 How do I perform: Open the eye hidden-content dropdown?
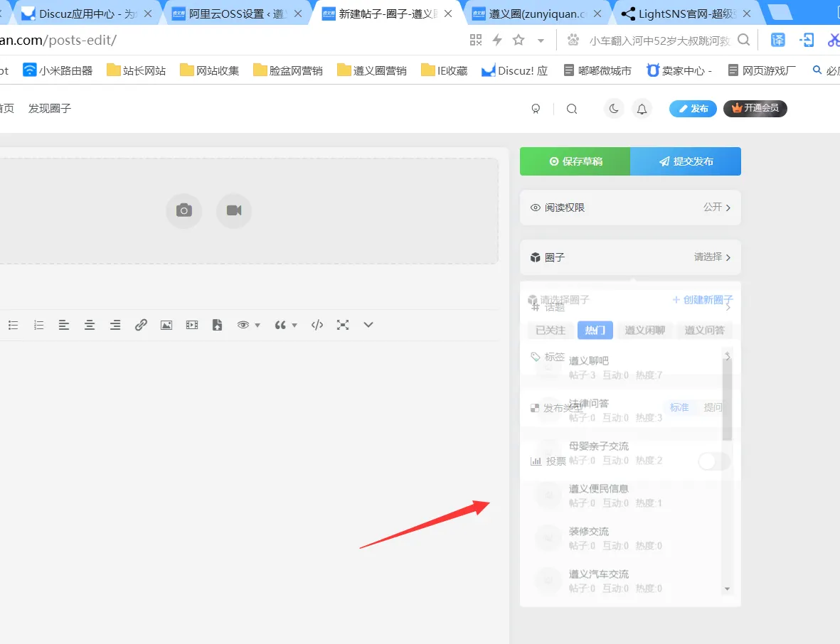click(x=248, y=325)
